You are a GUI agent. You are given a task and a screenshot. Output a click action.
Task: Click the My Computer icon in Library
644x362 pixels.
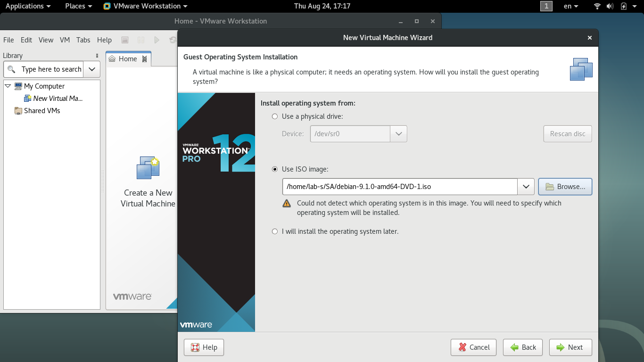click(18, 86)
